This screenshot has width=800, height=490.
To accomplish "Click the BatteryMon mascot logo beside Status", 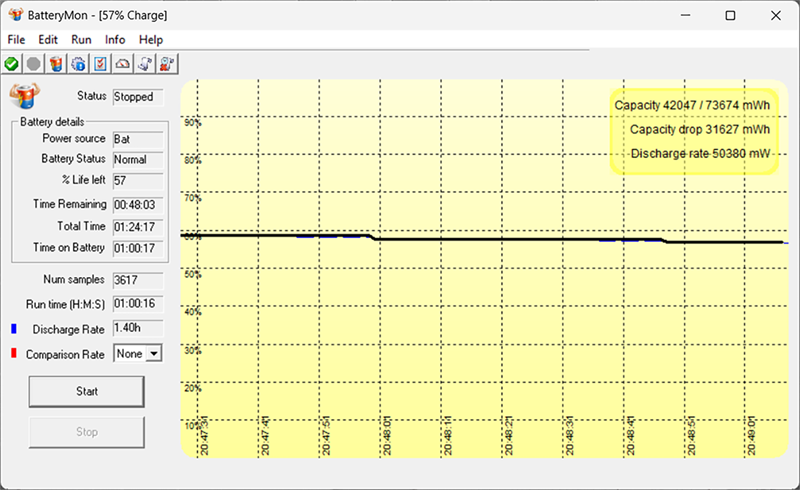I will (x=23, y=97).
